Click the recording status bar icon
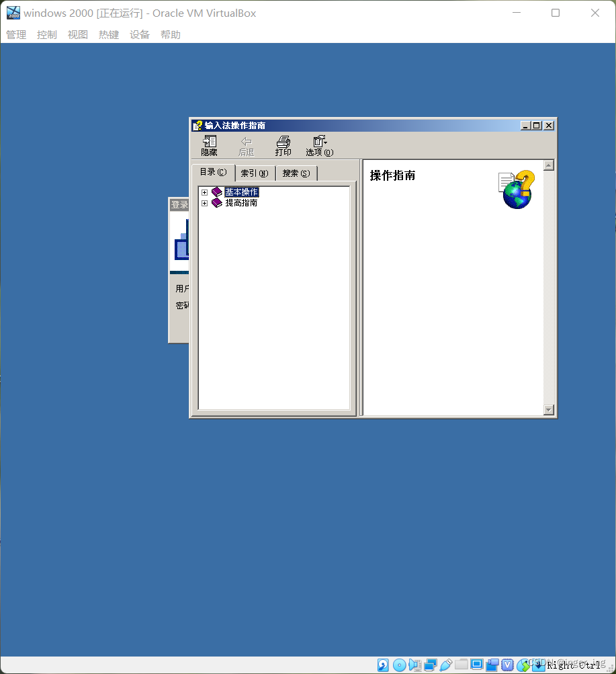 pos(492,665)
